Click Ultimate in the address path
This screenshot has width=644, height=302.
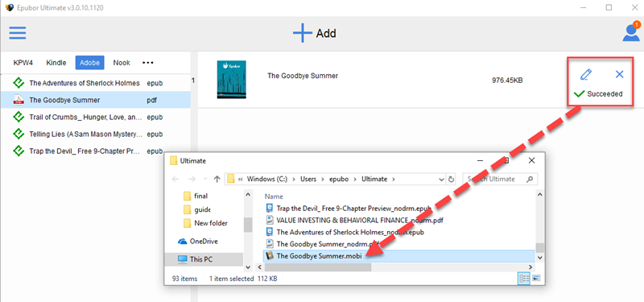[x=374, y=179]
